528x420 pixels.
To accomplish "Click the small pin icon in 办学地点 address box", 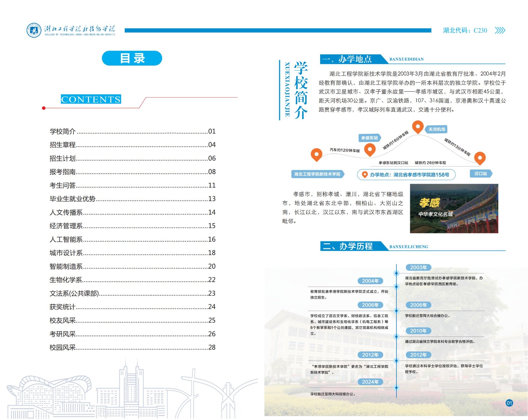I will (365, 175).
